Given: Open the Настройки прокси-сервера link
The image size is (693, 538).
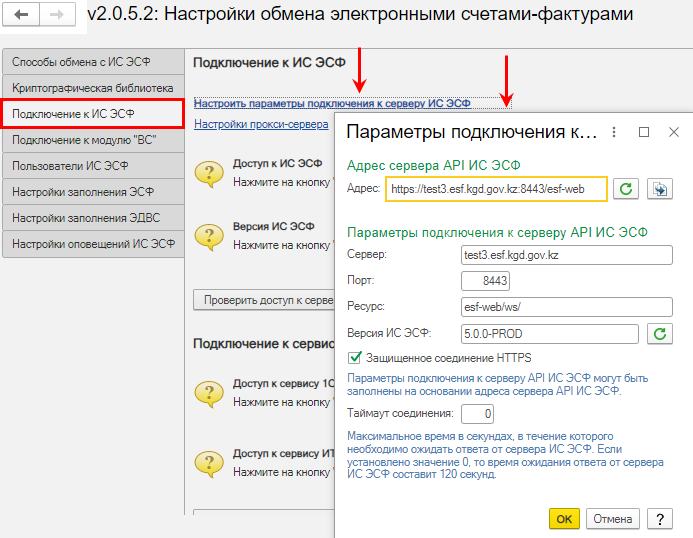Looking at the screenshot, I should [261, 124].
